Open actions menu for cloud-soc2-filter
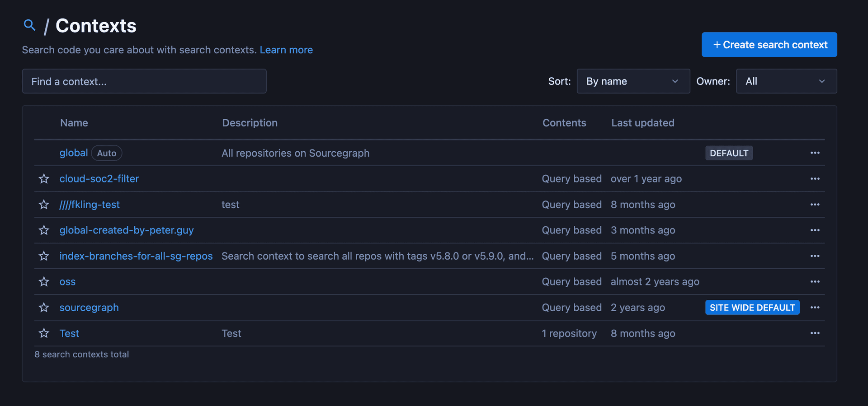Image resolution: width=868 pixels, height=406 pixels. coord(815,178)
